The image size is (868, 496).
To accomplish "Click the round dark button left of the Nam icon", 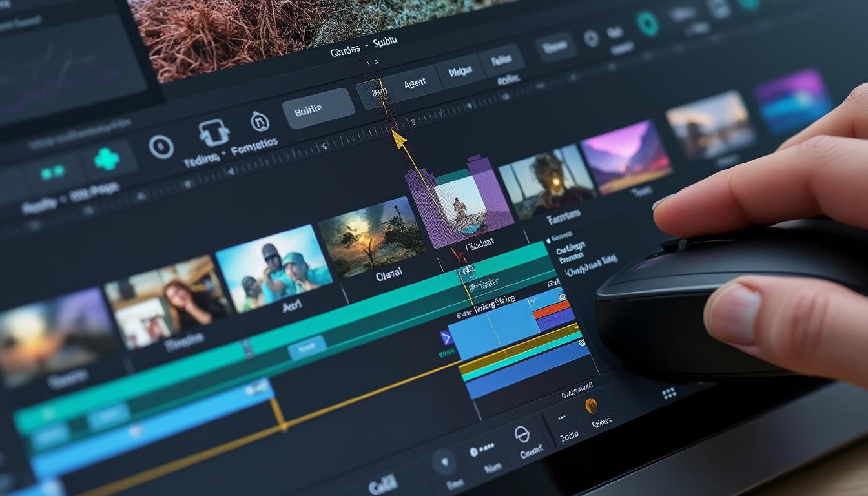I will coord(445,462).
